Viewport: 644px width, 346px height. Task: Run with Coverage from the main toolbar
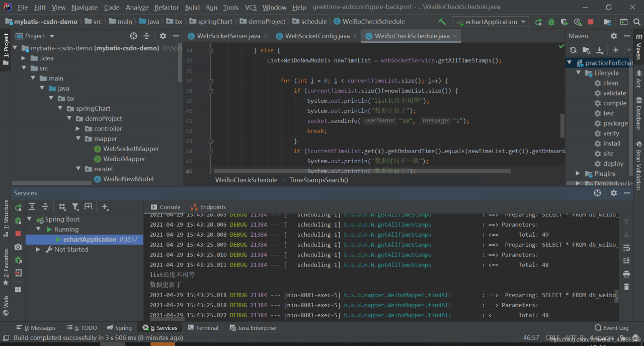565,22
